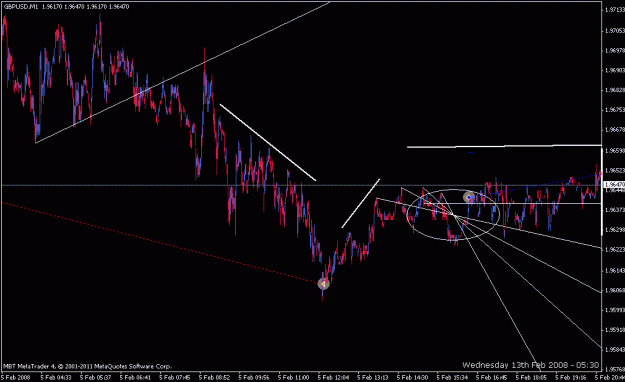Viewport: 625px width, 382px height.
Task: Select the red dotted line leading to the low
Action: click(x=159, y=242)
